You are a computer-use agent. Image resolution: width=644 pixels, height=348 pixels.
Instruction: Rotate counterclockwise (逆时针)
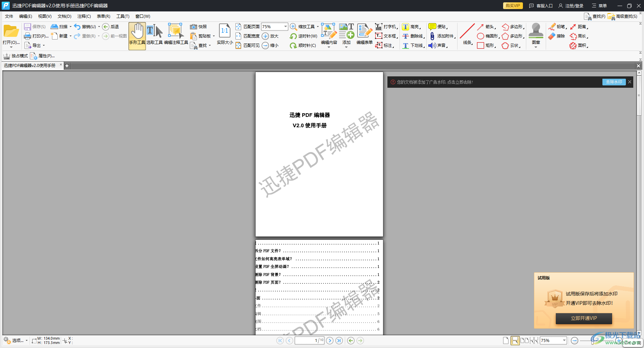pyautogui.click(x=303, y=36)
